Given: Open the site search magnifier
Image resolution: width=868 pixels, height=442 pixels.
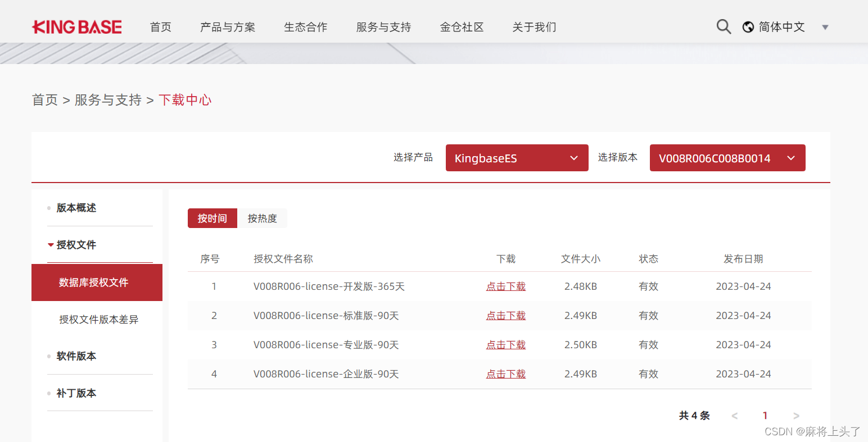Looking at the screenshot, I should [723, 26].
